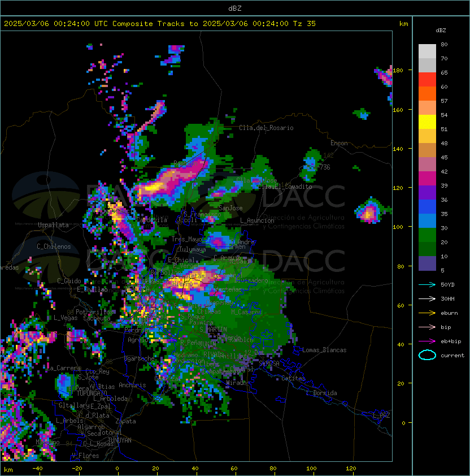Select the yellow 51-54 dBZ legend swatch

[427, 122]
